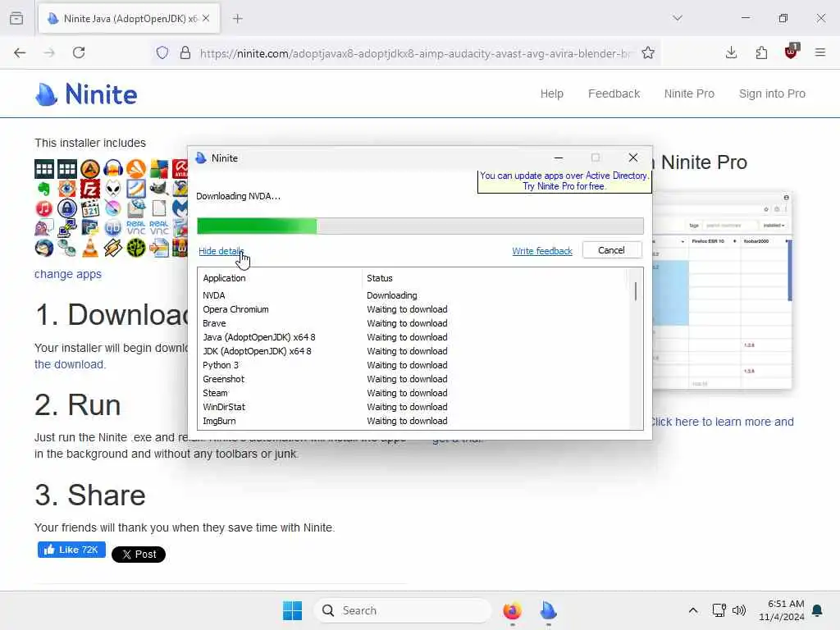Close the Ninite Java tab
Viewport: 840px width, 630px height.
[206, 19]
